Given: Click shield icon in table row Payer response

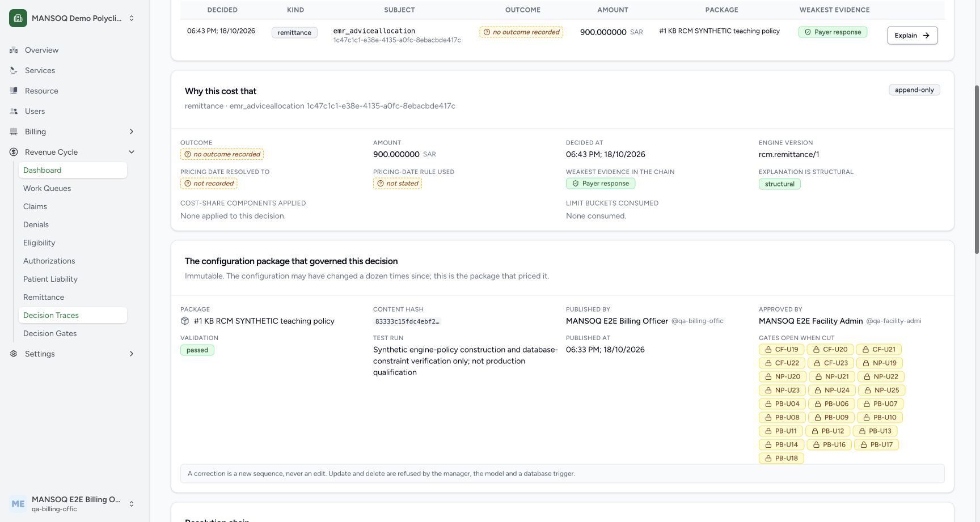Looking at the screenshot, I should click(808, 32).
